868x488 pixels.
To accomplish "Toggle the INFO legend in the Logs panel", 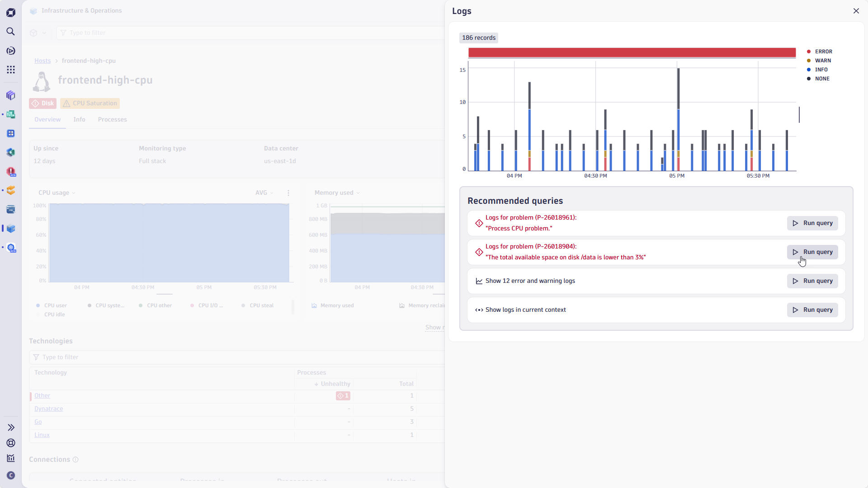I will 821,69.
